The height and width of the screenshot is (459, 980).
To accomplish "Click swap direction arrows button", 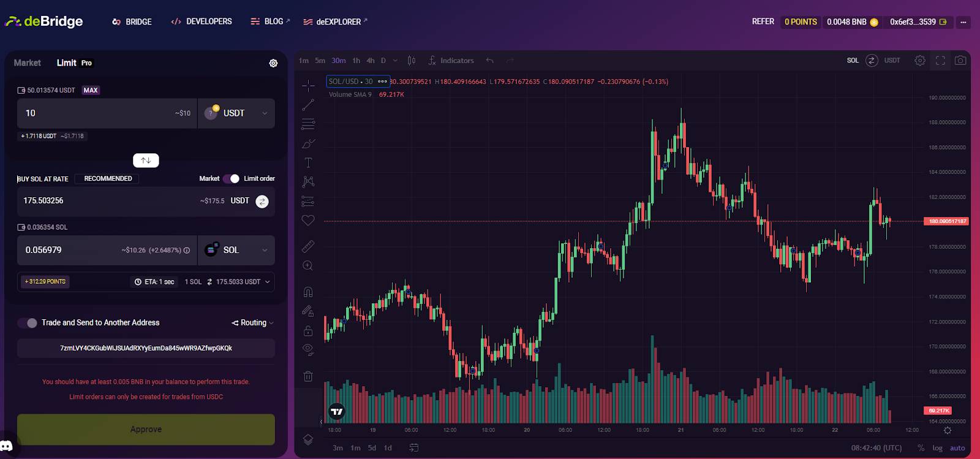I will (146, 161).
